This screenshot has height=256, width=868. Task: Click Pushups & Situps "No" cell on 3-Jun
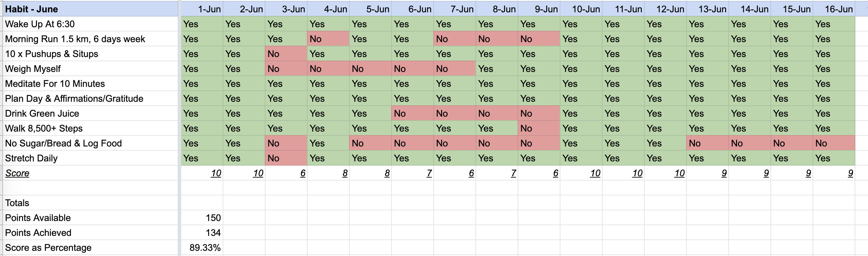point(286,54)
